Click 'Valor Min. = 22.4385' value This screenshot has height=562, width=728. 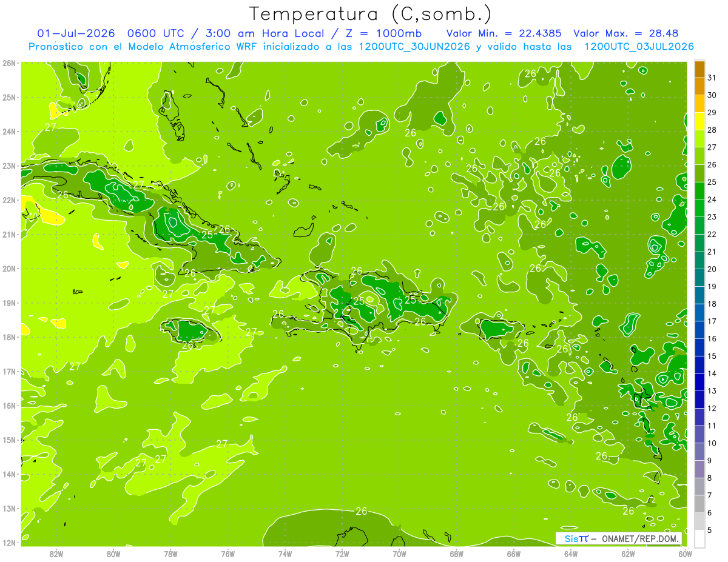click(505, 33)
